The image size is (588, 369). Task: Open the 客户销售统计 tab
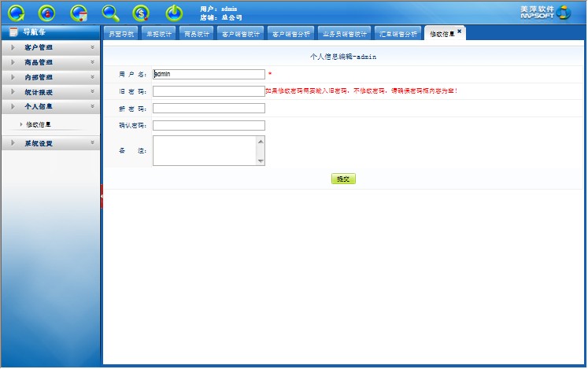point(241,34)
